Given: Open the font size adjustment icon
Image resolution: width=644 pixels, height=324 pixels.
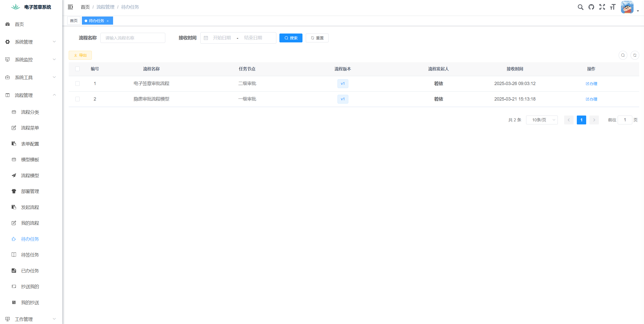Looking at the screenshot, I should coord(613,7).
